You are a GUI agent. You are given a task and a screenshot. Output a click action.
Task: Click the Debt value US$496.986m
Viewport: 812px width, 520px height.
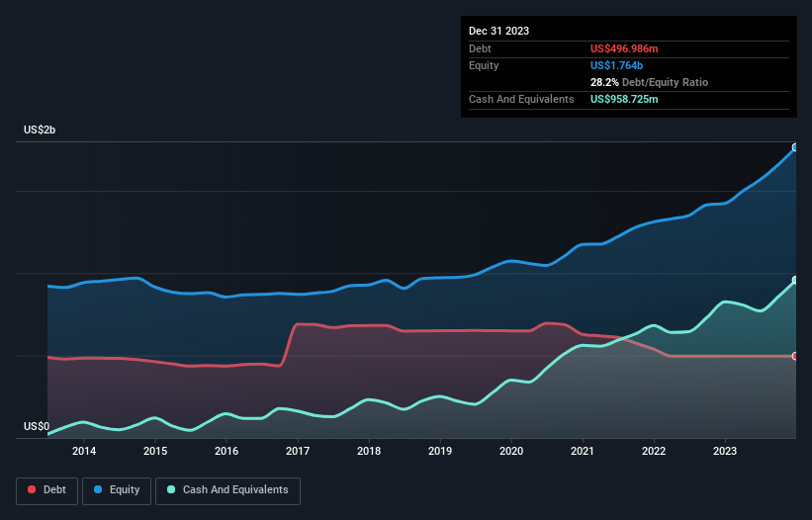coord(624,48)
